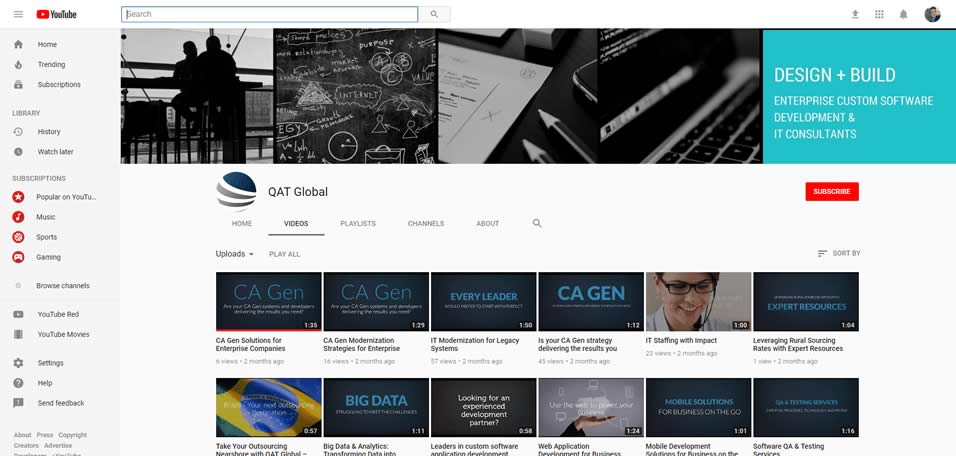Image resolution: width=956 pixels, height=456 pixels.
Task: Open Subscriptions in the sidebar
Action: tap(60, 85)
